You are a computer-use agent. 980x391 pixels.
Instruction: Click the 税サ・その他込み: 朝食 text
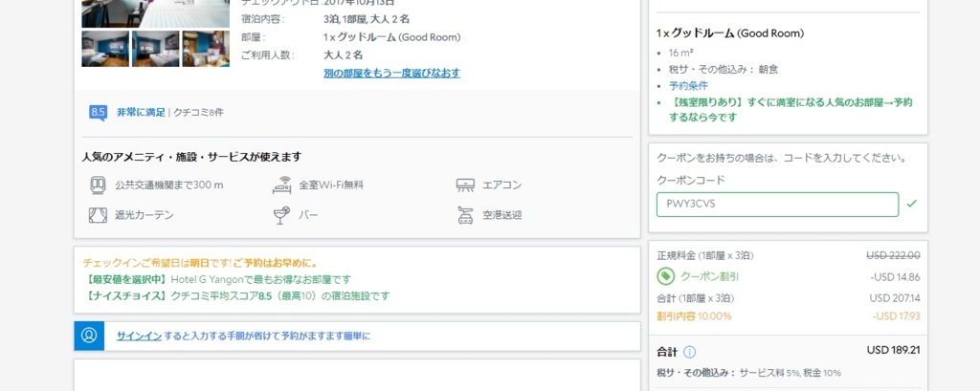click(x=724, y=70)
